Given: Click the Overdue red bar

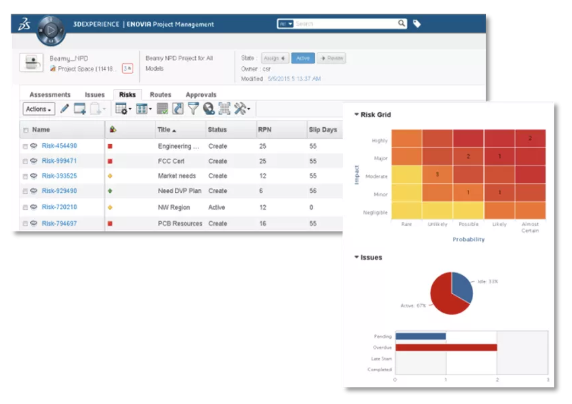Looking at the screenshot, I should (x=446, y=347).
